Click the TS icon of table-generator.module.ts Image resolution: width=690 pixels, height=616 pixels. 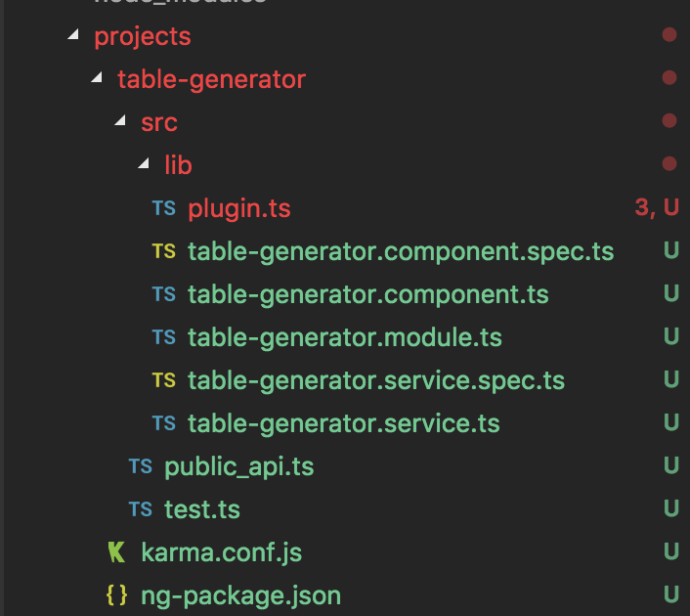point(163,337)
